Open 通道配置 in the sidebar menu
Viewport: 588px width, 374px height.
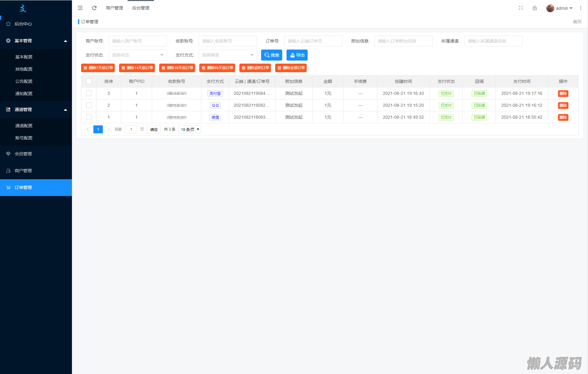(24, 126)
